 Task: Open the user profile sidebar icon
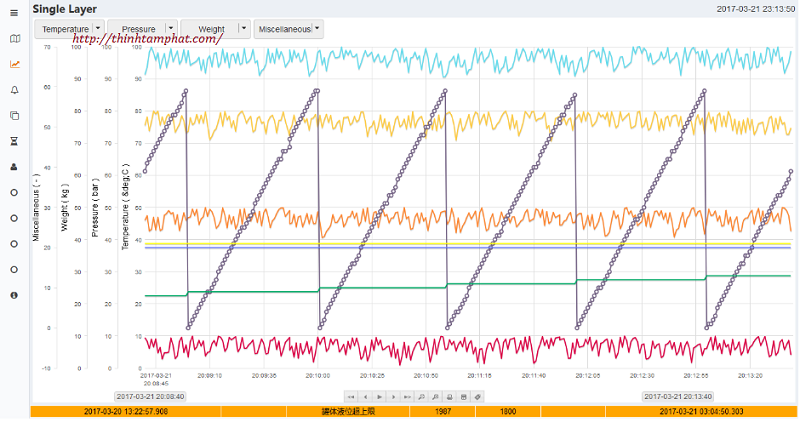[x=14, y=167]
